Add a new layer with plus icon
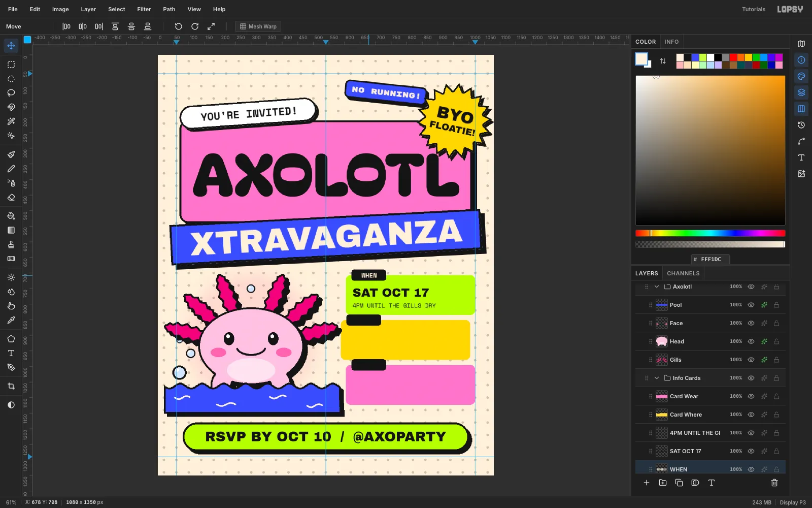The width and height of the screenshot is (812, 508). click(647, 483)
